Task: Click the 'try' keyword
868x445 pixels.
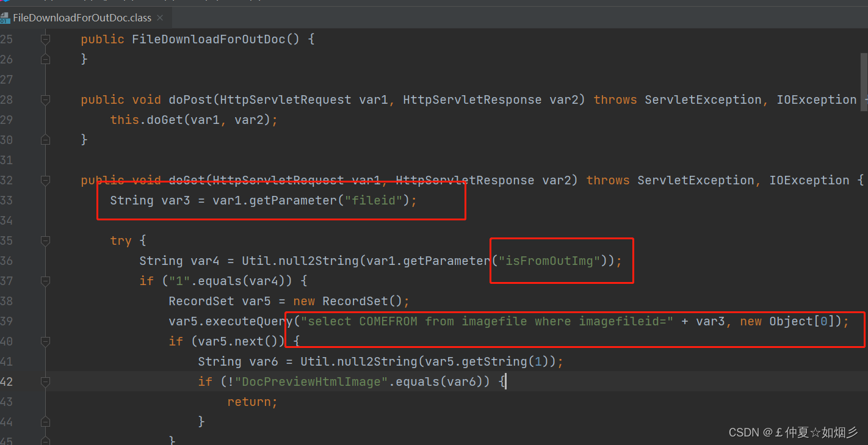Action: pyautogui.click(x=121, y=241)
